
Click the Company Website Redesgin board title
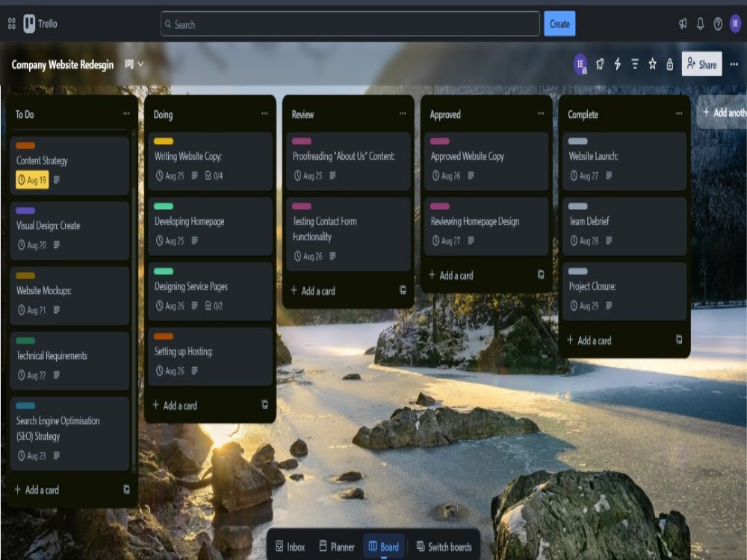point(63,64)
